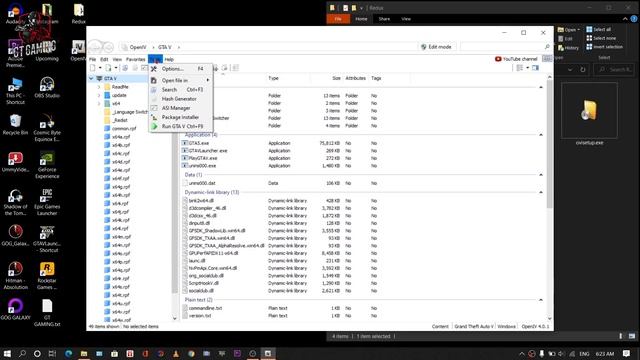Select Hash Generator menu entry
Viewport: 640px width, 360px height.
[180, 99]
